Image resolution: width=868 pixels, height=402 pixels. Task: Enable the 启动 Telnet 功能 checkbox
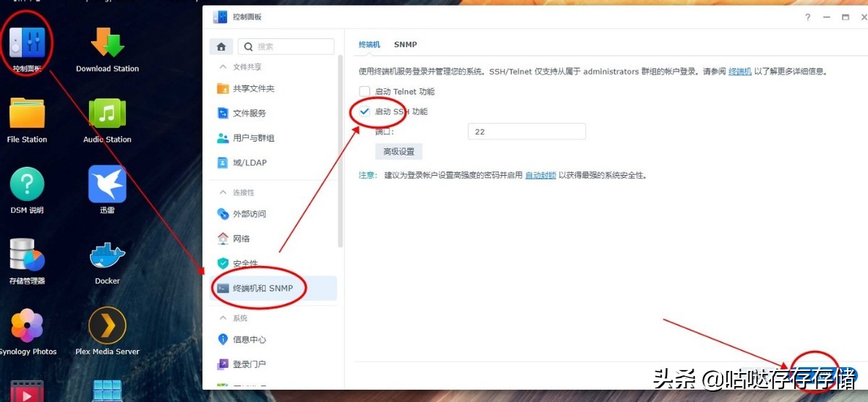point(365,92)
